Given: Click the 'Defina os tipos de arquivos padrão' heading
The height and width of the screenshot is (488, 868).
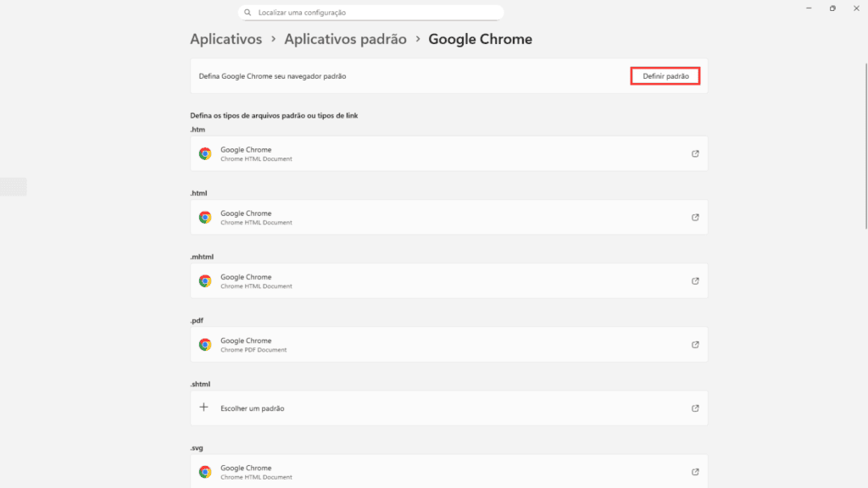Looking at the screenshot, I should [274, 115].
